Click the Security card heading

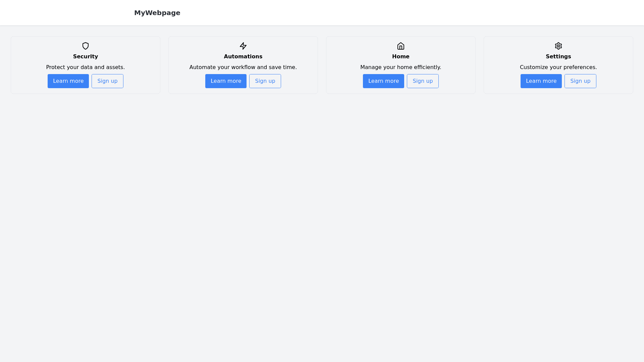(x=86, y=57)
